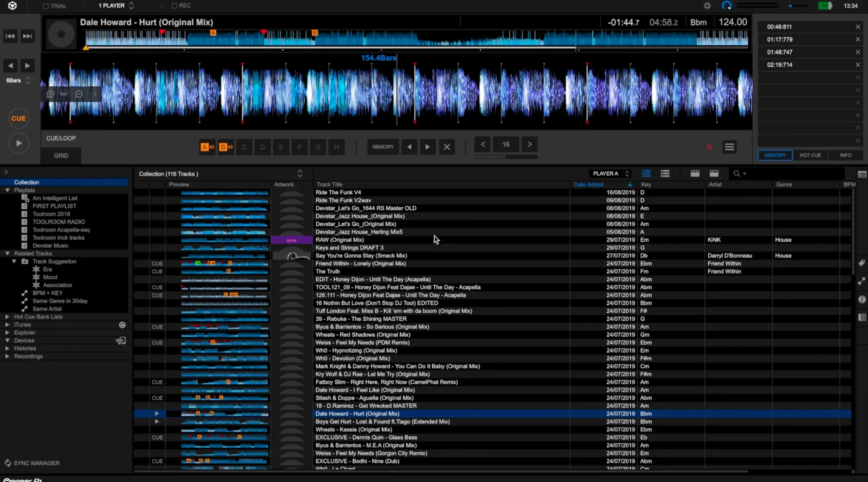Toggle the red quantize Q indicator
Image resolution: width=868 pixels, height=482 pixels.
click(x=709, y=147)
